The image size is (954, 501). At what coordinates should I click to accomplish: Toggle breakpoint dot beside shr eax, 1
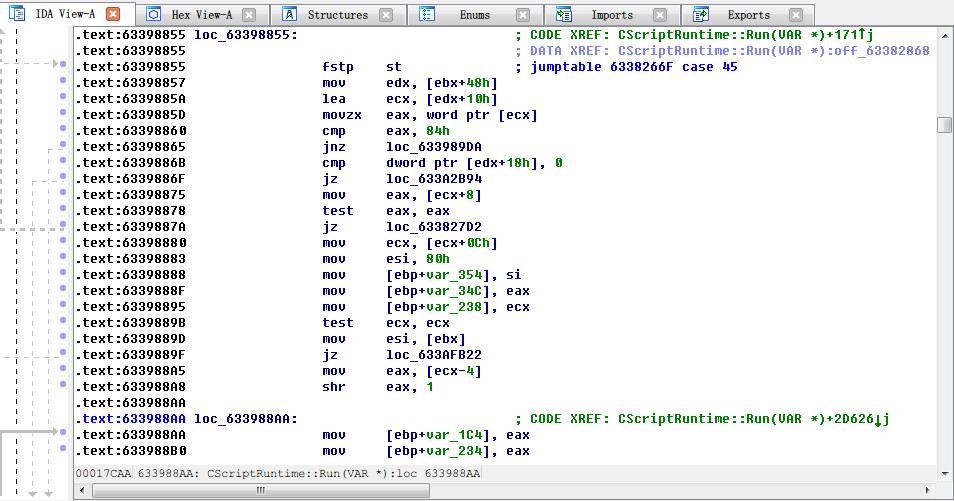pos(63,387)
